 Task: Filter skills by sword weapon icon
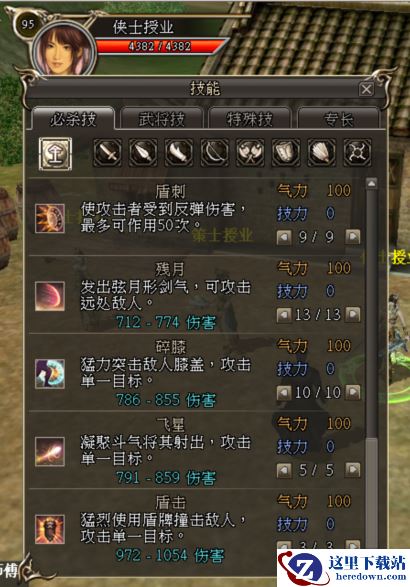[x=108, y=152]
